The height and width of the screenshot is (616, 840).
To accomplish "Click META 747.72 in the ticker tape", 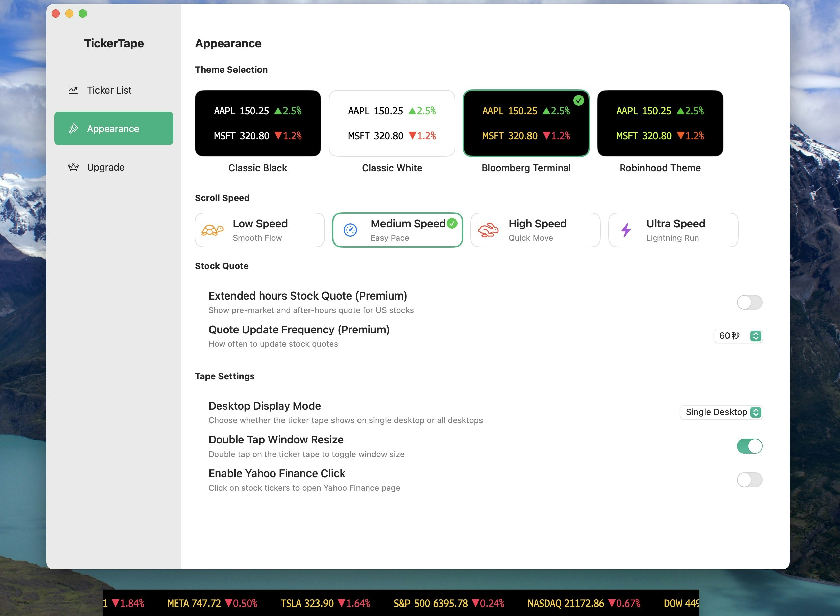I will [194, 603].
